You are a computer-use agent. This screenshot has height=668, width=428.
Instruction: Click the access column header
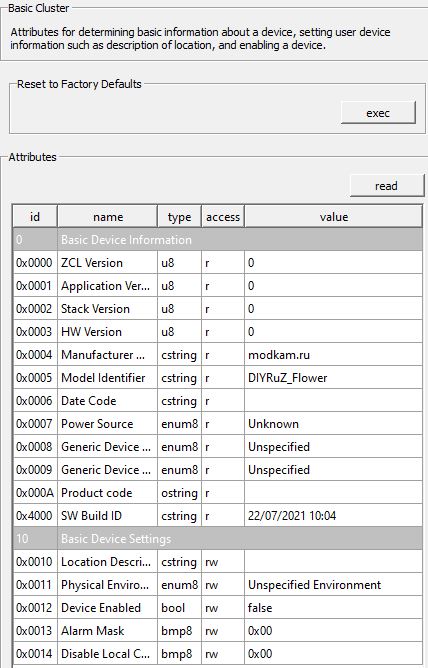click(x=223, y=217)
